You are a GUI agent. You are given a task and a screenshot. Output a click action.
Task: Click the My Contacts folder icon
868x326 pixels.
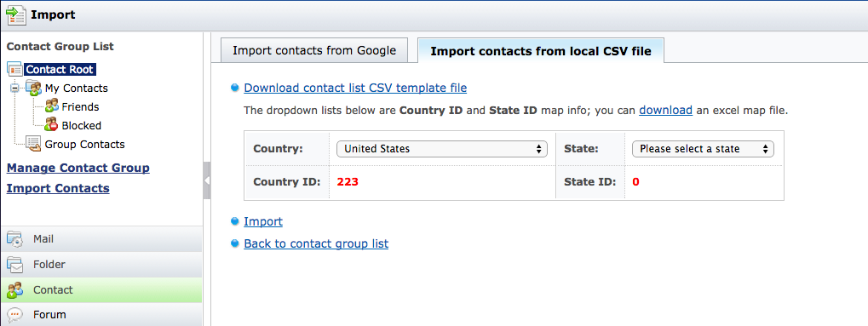[34, 88]
